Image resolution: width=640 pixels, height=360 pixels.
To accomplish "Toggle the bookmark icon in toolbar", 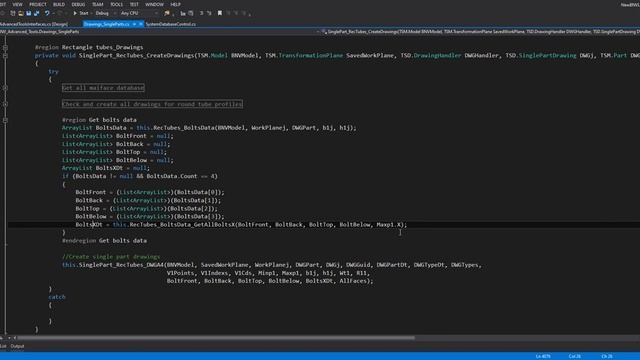I will point(220,13).
